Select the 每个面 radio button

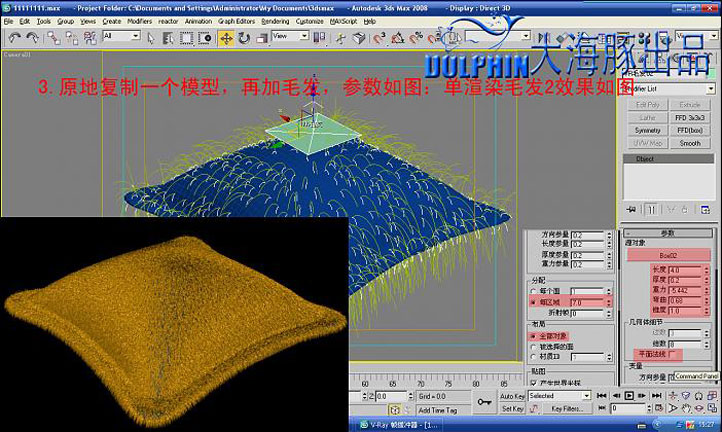point(533,292)
